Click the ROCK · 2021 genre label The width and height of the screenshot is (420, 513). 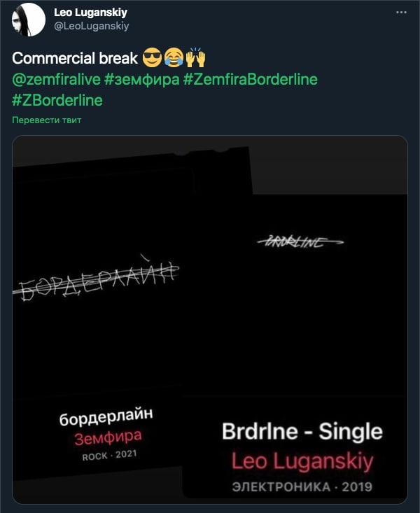tap(109, 455)
